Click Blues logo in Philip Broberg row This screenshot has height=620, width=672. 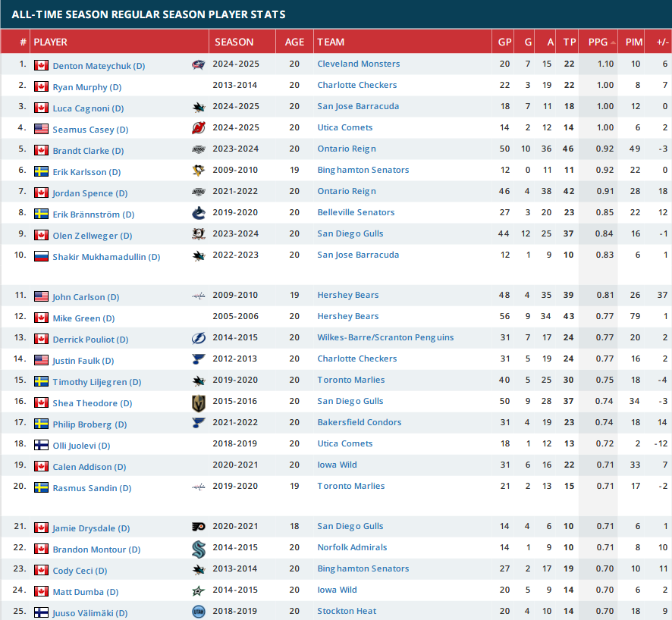tap(199, 423)
